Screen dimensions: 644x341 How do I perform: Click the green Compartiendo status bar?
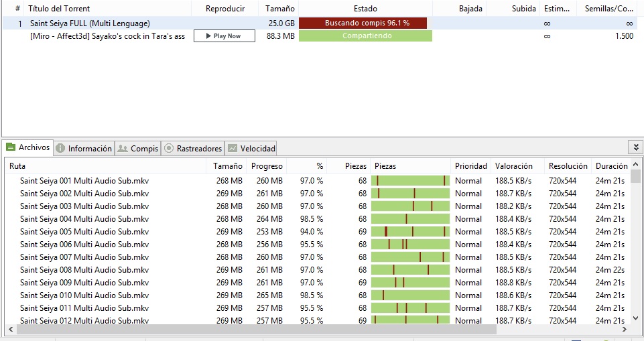[365, 36]
